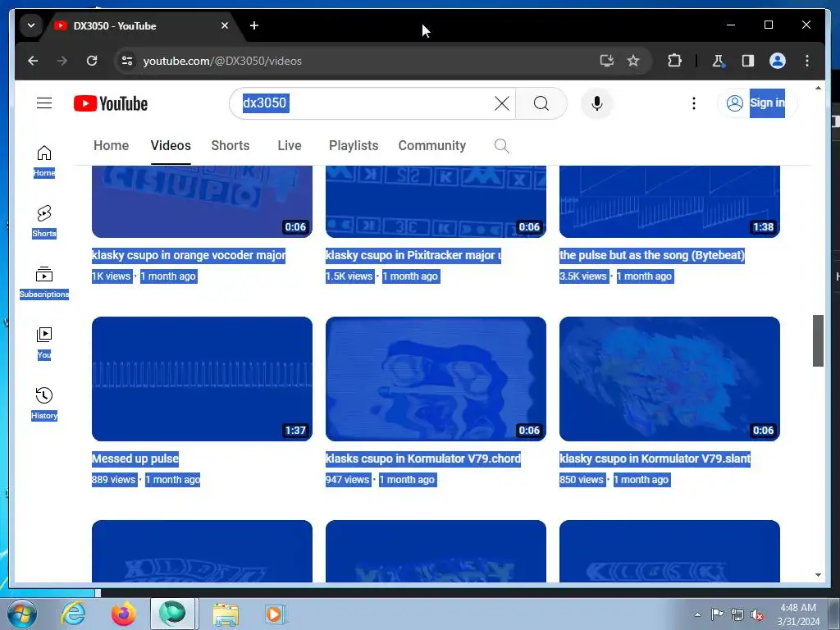Open the YouTube guide hamburger menu
This screenshot has height=630, width=840.
(x=44, y=103)
